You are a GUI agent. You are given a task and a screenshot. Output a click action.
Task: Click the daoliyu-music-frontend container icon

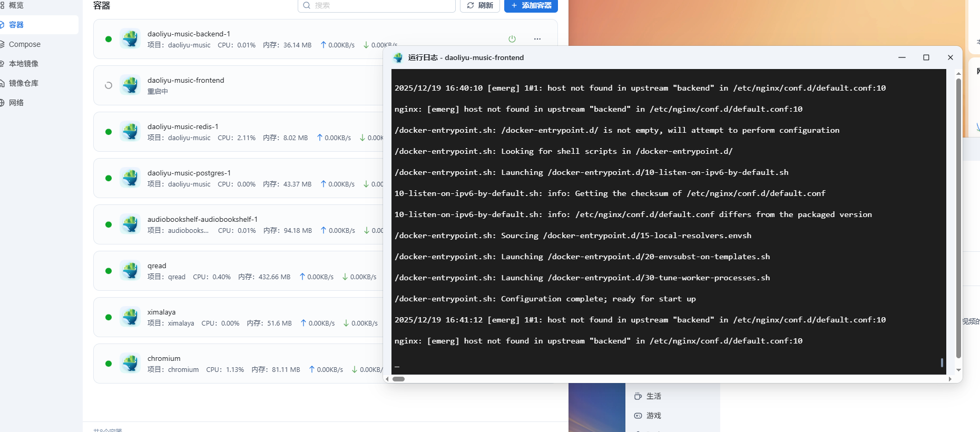[130, 85]
